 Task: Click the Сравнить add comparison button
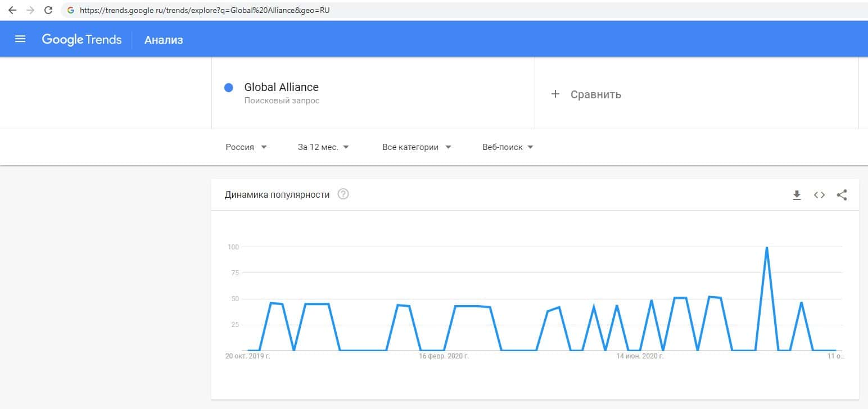point(595,94)
